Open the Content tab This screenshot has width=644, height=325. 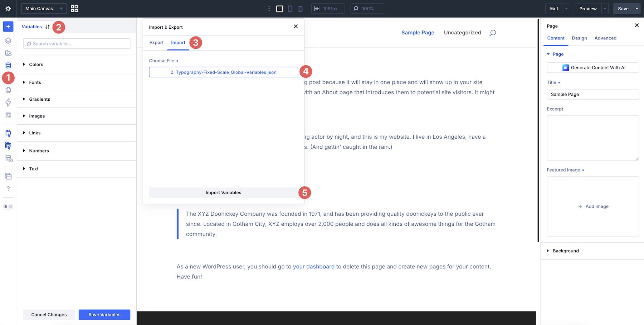click(556, 38)
